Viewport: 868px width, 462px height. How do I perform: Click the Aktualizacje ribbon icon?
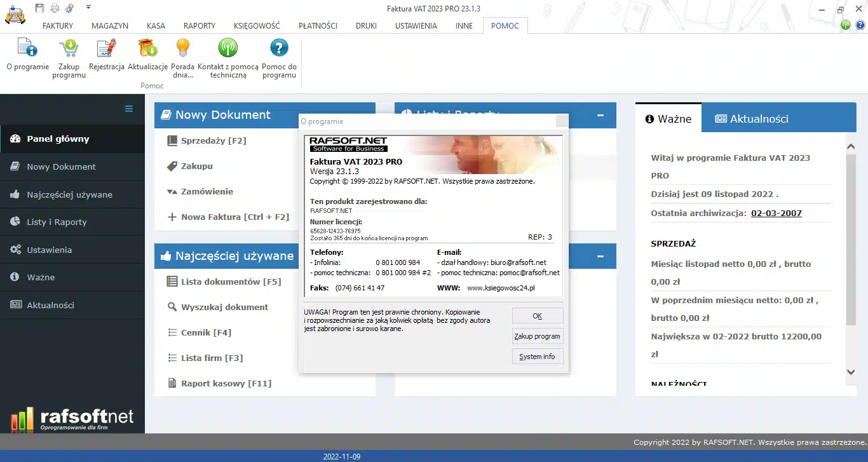(147, 48)
